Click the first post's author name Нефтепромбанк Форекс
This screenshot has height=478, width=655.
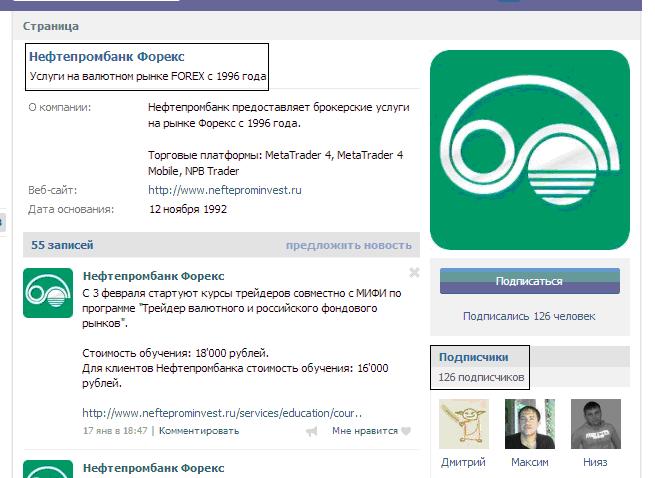coord(154,276)
